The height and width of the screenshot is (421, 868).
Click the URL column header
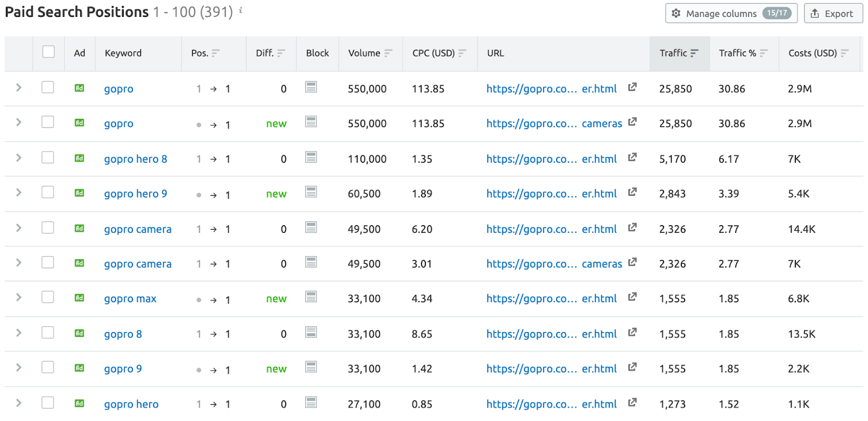click(495, 53)
